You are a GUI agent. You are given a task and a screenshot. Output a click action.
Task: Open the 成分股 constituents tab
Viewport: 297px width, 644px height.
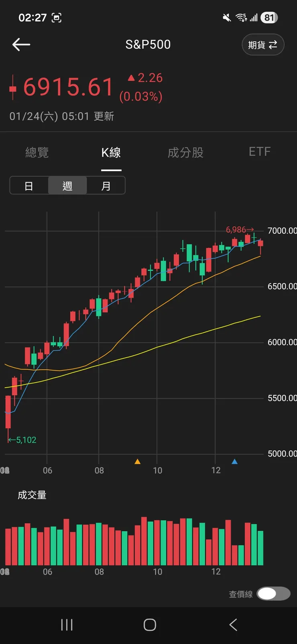tap(185, 153)
